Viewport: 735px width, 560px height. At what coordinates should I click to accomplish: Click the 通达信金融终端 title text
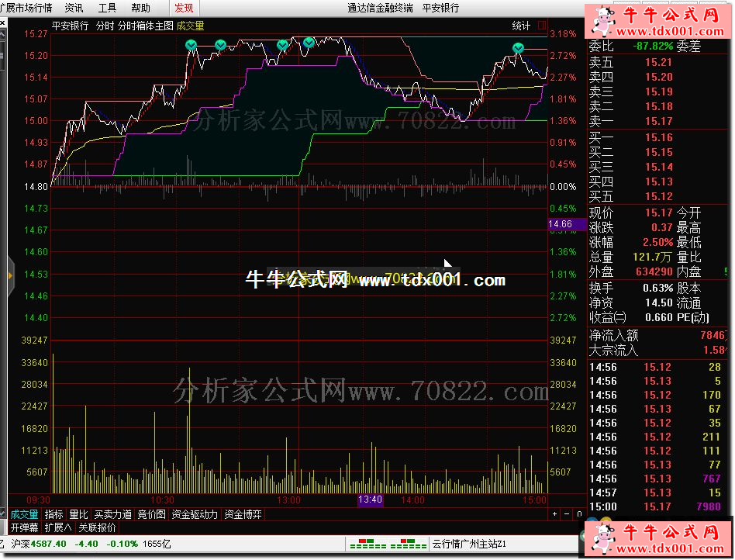click(x=380, y=8)
